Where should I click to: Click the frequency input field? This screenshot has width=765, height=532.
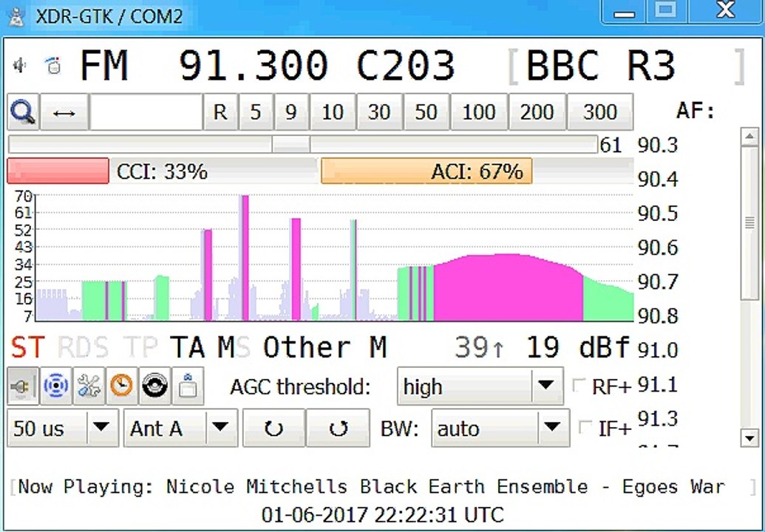(146, 112)
